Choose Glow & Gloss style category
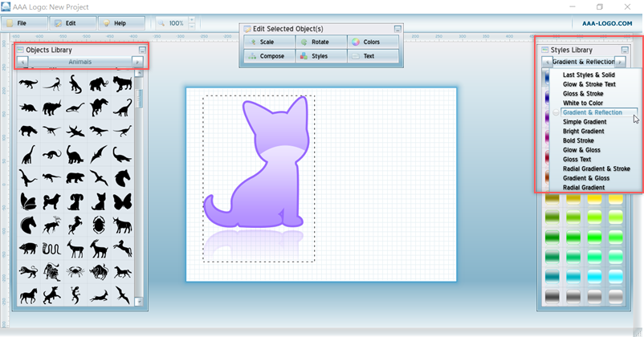The image size is (644, 337). [581, 150]
